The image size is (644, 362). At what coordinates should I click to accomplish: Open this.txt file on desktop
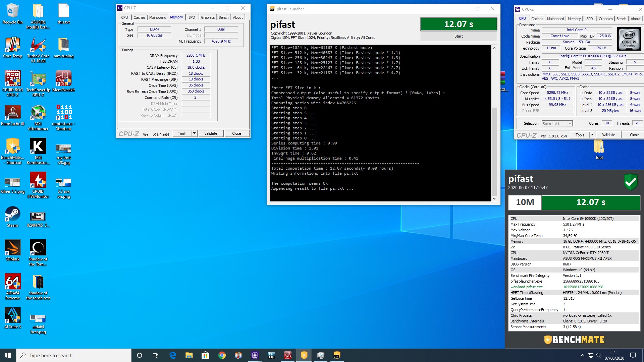[x=63, y=14]
